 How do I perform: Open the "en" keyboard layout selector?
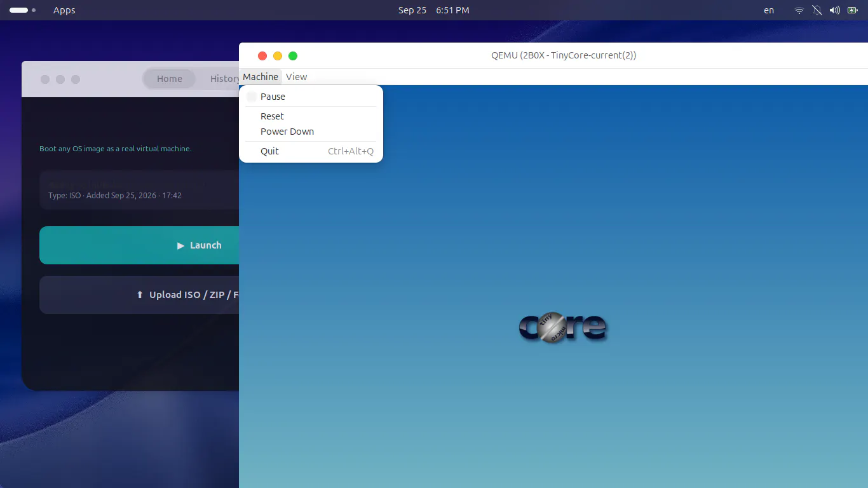769,10
